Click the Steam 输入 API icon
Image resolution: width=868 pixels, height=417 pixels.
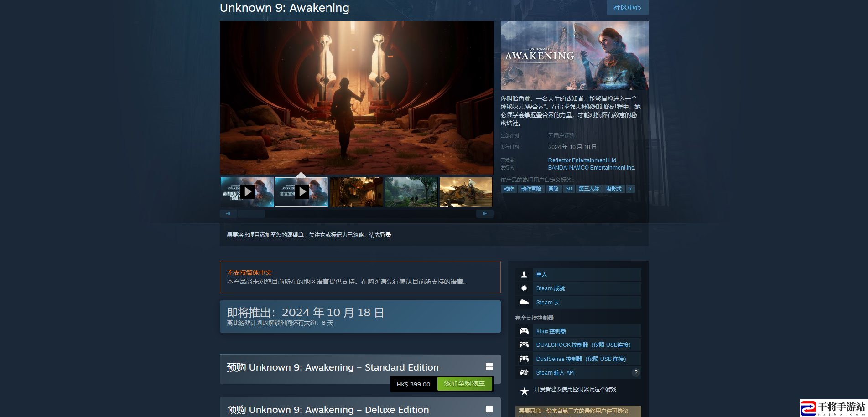(524, 372)
